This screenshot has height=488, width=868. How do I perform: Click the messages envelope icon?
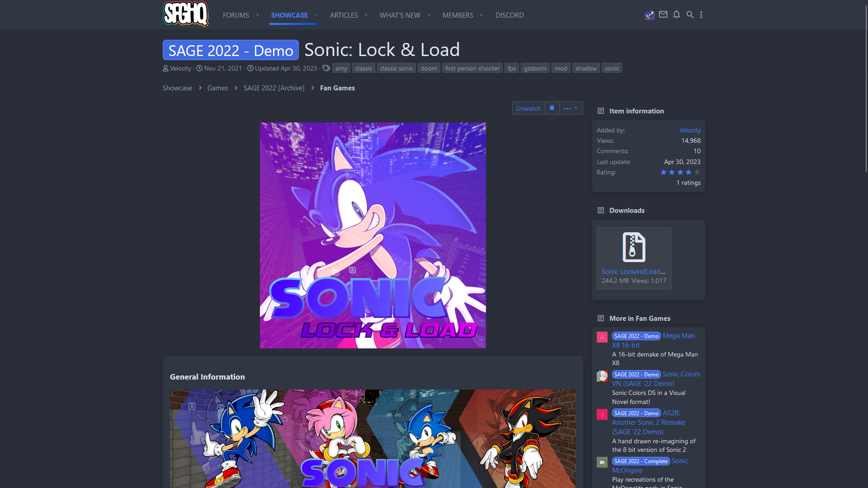663,15
